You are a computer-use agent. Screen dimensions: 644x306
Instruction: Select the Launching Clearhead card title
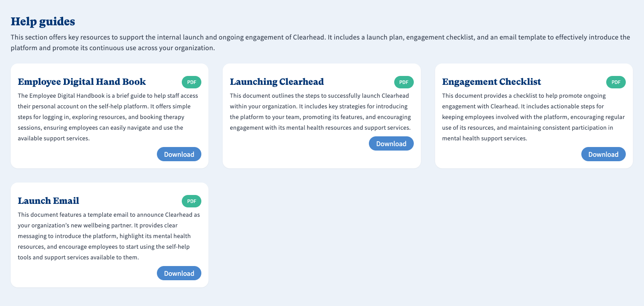[277, 82]
